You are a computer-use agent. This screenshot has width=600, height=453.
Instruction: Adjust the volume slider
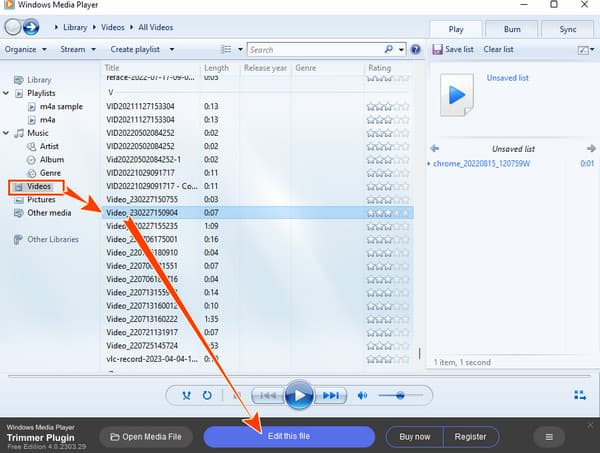click(x=400, y=396)
